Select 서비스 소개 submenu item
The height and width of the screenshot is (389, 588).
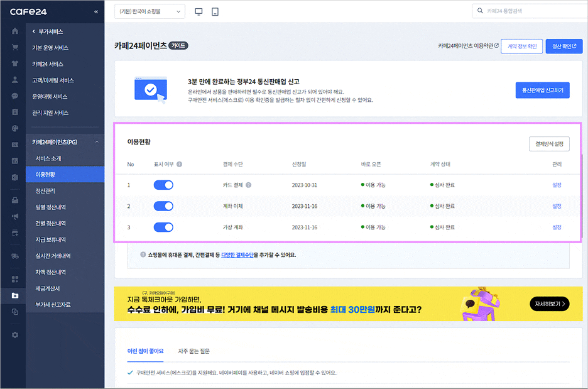pos(48,158)
